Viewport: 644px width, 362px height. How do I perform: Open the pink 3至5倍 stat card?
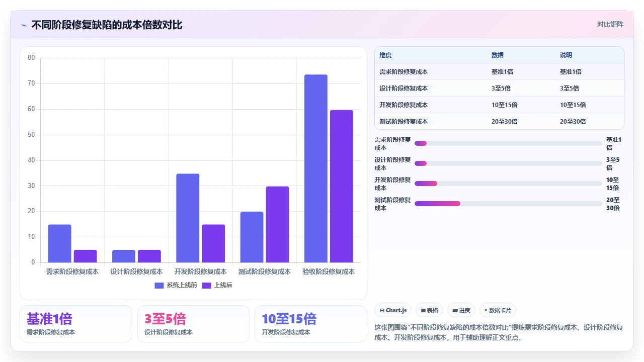[x=193, y=324]
